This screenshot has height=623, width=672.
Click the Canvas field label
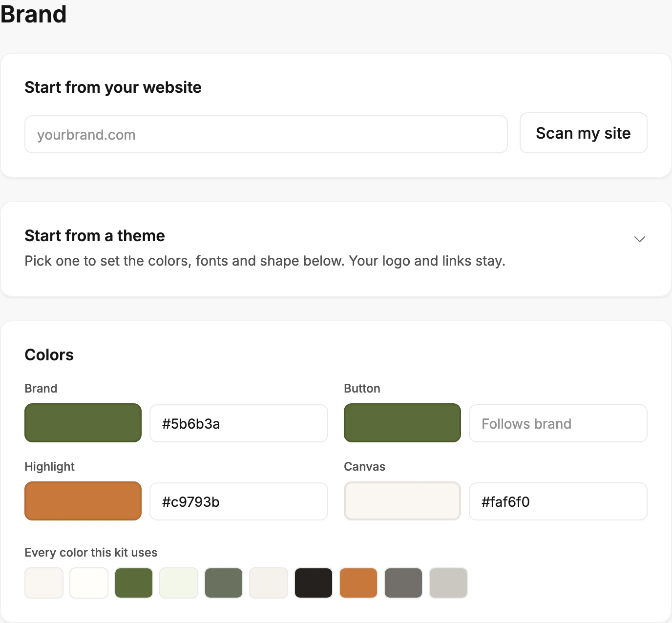coord(364,467)
